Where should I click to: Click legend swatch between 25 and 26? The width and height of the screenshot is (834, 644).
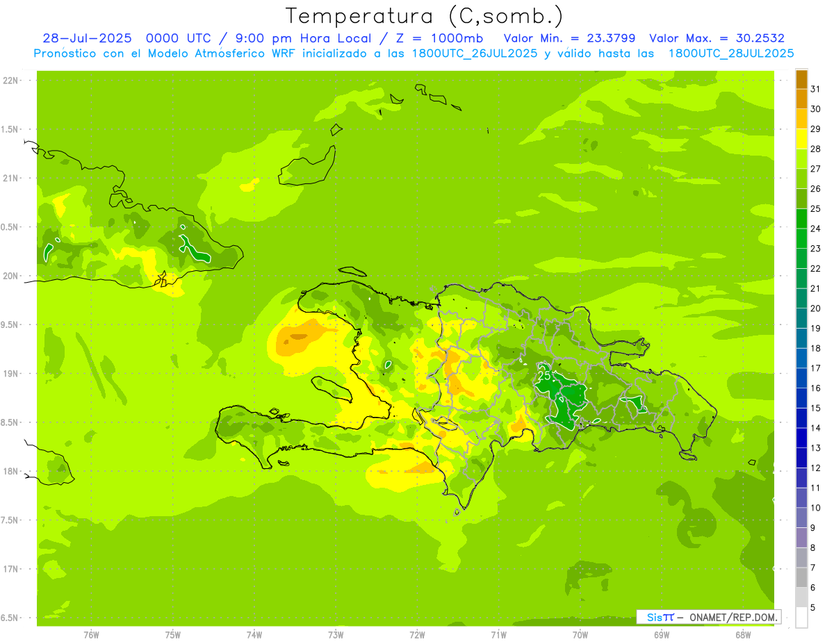click(801, 199)
